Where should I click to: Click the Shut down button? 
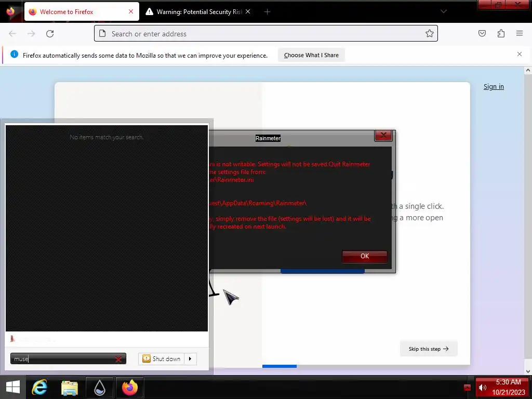162,359
